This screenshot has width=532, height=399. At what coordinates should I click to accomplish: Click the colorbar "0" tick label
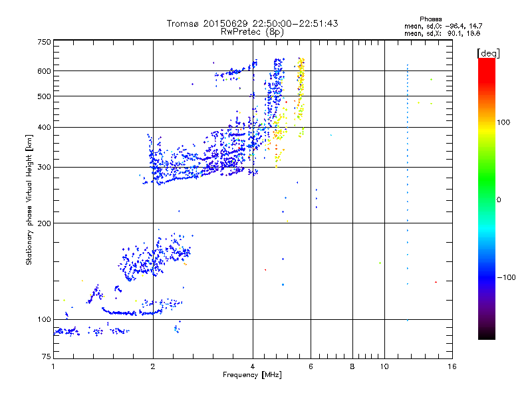499,200
